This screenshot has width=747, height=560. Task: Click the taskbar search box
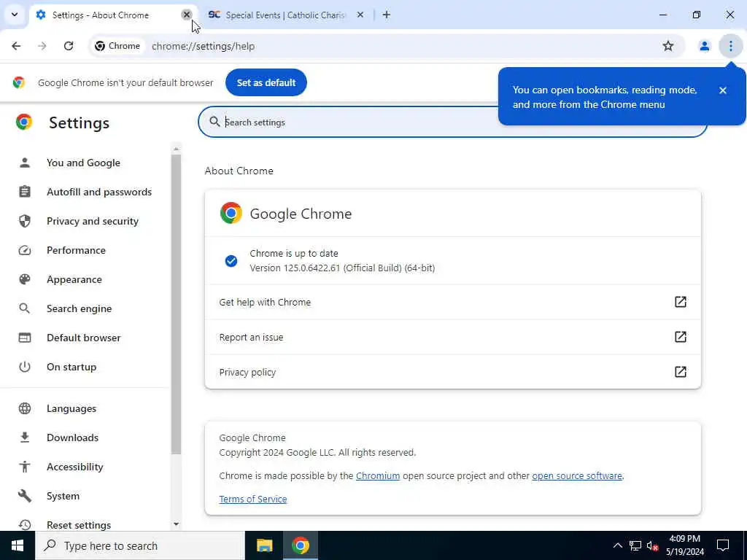[x=140, y=545]
